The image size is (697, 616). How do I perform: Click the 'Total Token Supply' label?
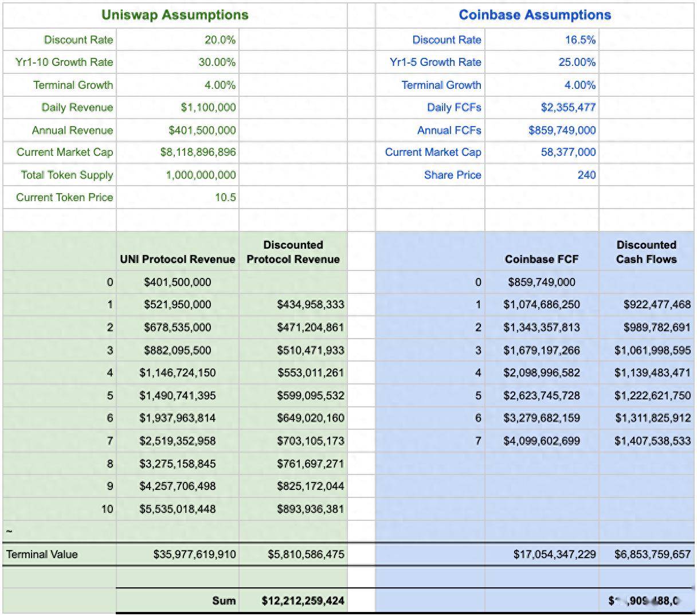point(67,175)
